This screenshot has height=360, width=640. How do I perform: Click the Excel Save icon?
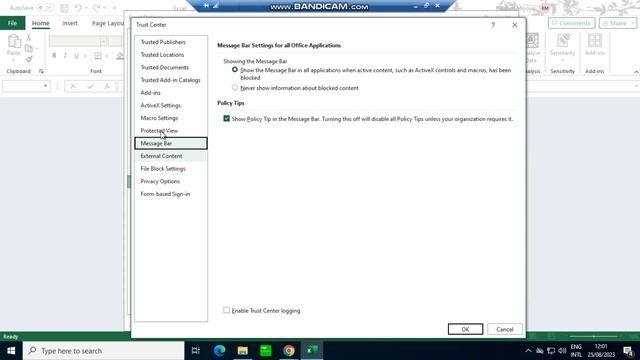[x=64, y=8]
